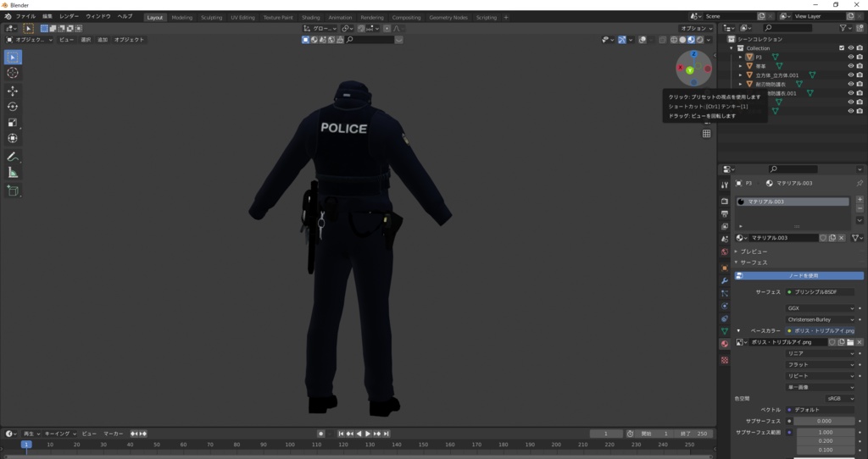This screenshot has height=459, width=868.
Task: Open the Texture properties tab
Action: [725, 360]
